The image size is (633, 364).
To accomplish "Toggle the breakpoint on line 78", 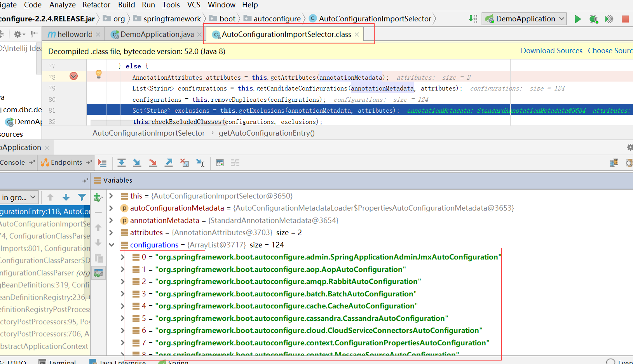I will click(x=73, y=76).
